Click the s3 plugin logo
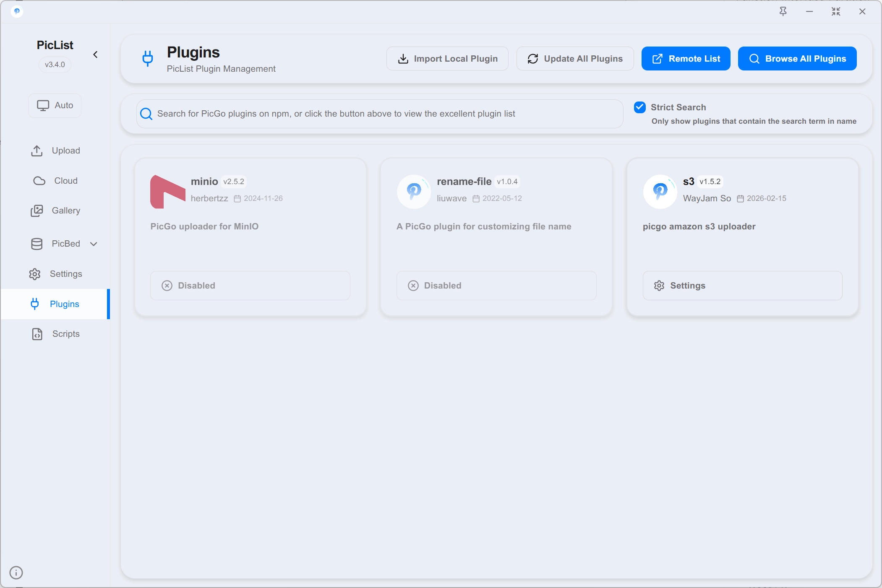882x588 pixels. coord(660,192)
